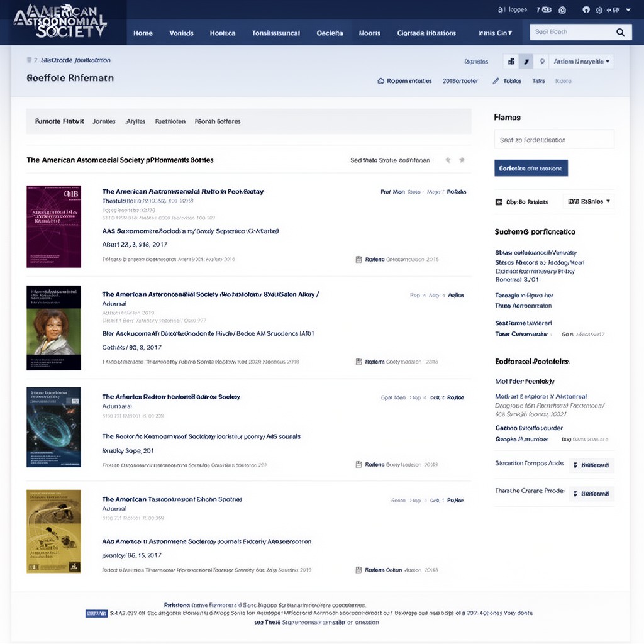This screenshot has height=644, width=644.
Task: Click button beside Tharsthe Crarare Prrode
Action: pos(591,494)
